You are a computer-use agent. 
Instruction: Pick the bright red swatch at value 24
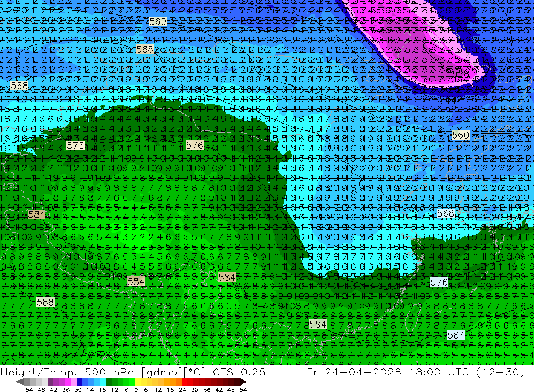coord(185,382)
